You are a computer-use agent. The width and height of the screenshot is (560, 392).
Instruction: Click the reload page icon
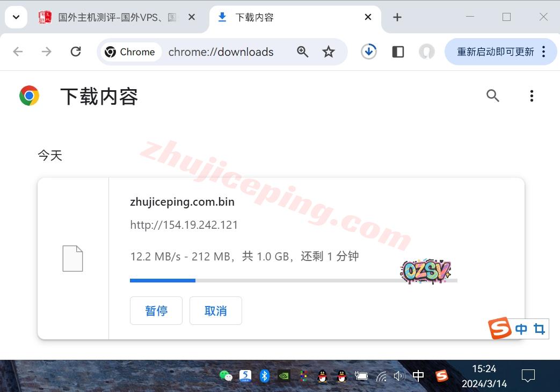(x=76, y=52)
